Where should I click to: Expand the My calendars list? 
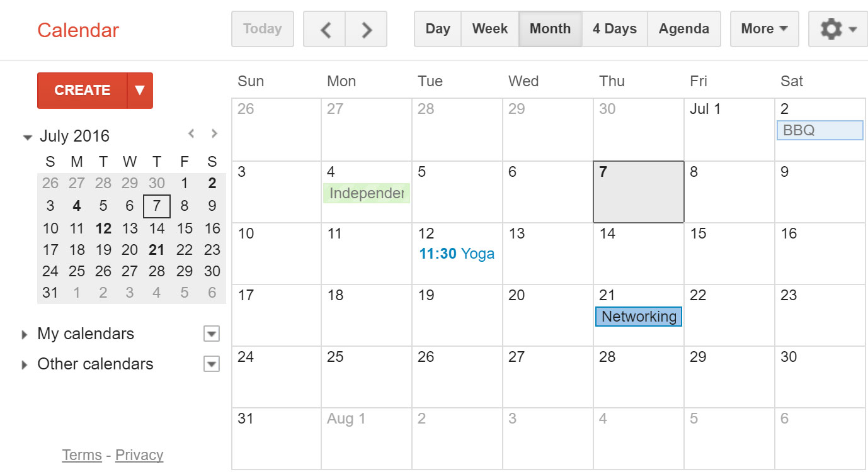(25, 334)
